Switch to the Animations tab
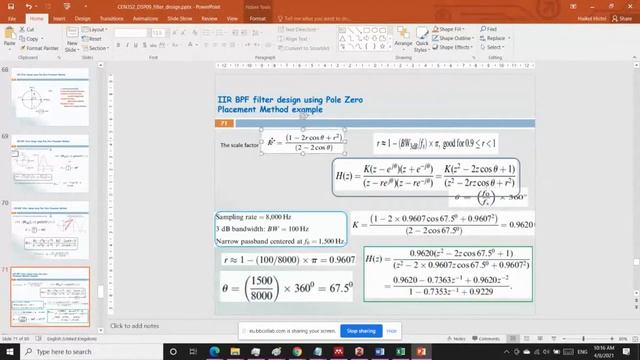 (145, 19)
